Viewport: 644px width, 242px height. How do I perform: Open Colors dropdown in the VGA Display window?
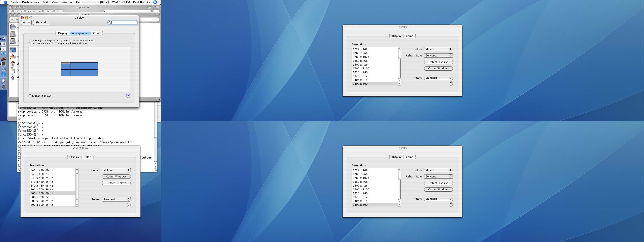tap(116, 170)
